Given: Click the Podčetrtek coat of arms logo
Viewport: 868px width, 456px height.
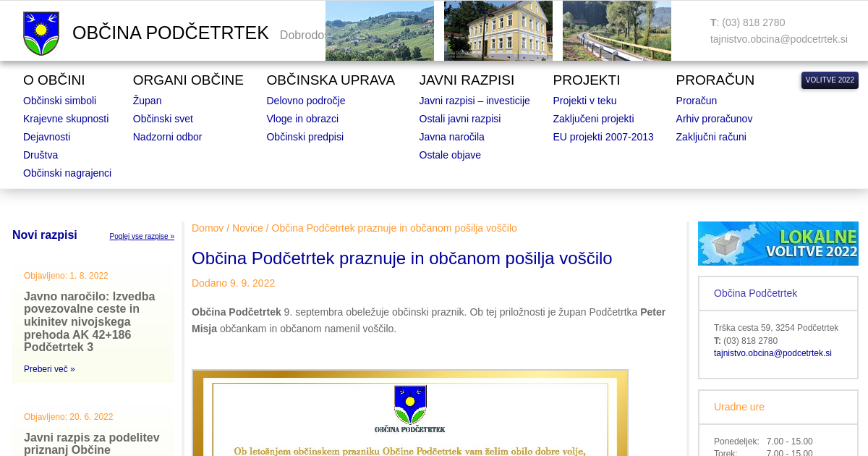Looking at the screenshot, I should (41, 33).
